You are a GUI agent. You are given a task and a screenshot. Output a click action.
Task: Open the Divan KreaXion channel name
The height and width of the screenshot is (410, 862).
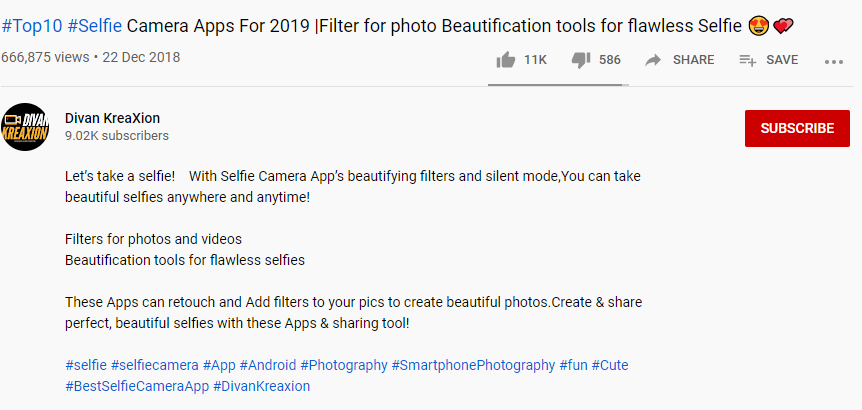tap(112, 118)
